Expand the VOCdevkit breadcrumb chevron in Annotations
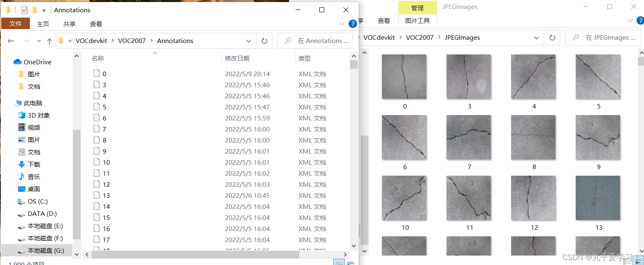This screenshot has width=644, height=265. pyautogui.click(x=112, y=41)
